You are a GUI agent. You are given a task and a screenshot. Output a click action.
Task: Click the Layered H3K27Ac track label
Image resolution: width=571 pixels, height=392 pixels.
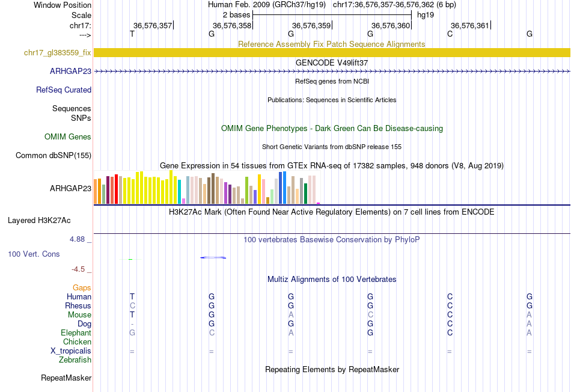tap(39, 221)
